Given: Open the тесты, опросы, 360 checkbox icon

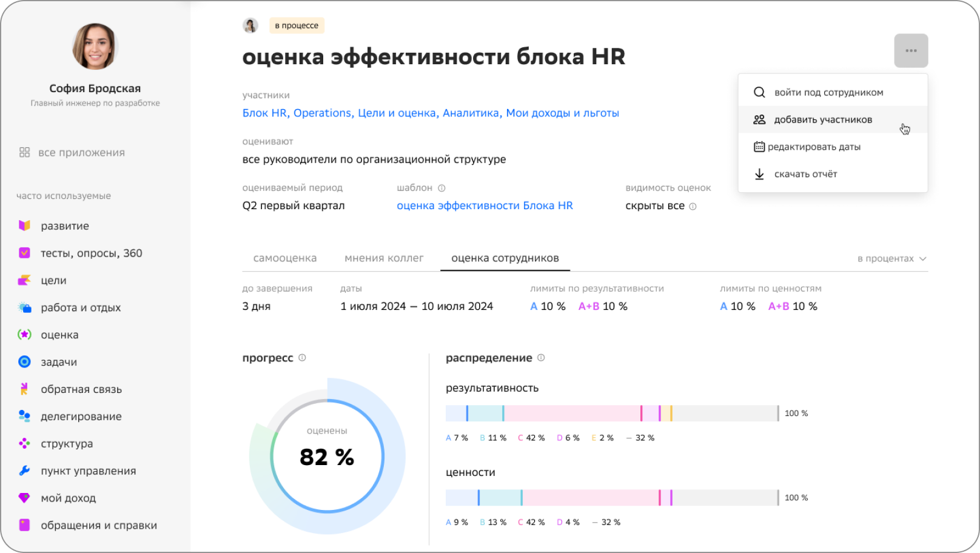Looking at the screenshot, I should (24, 253).
